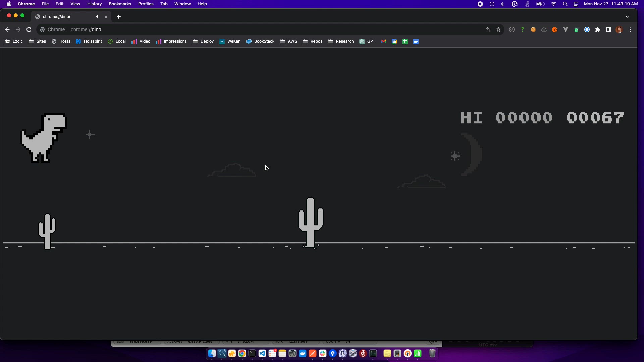Click the back navigation arrow

pyautogui.click(x=7, y=29)
